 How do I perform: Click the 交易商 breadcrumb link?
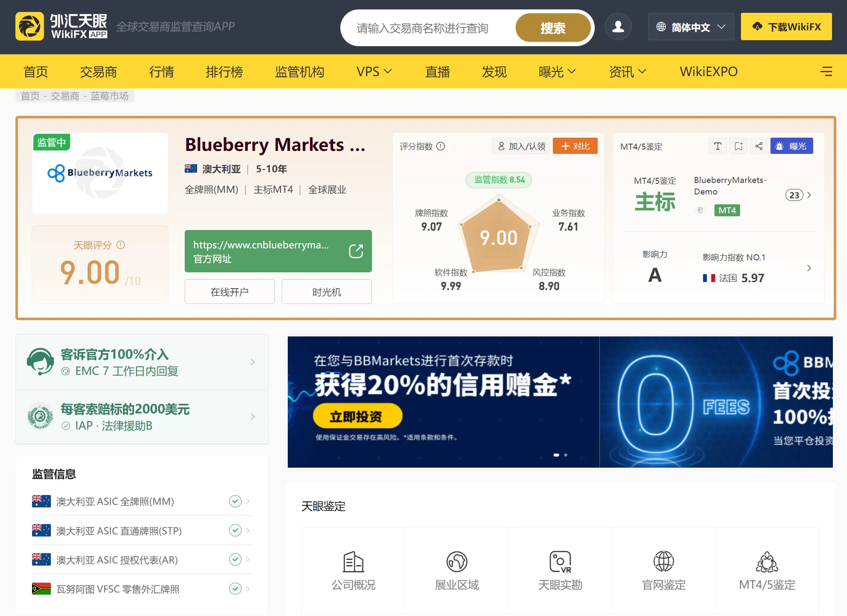pyautogui.click(x=65, y=96)
